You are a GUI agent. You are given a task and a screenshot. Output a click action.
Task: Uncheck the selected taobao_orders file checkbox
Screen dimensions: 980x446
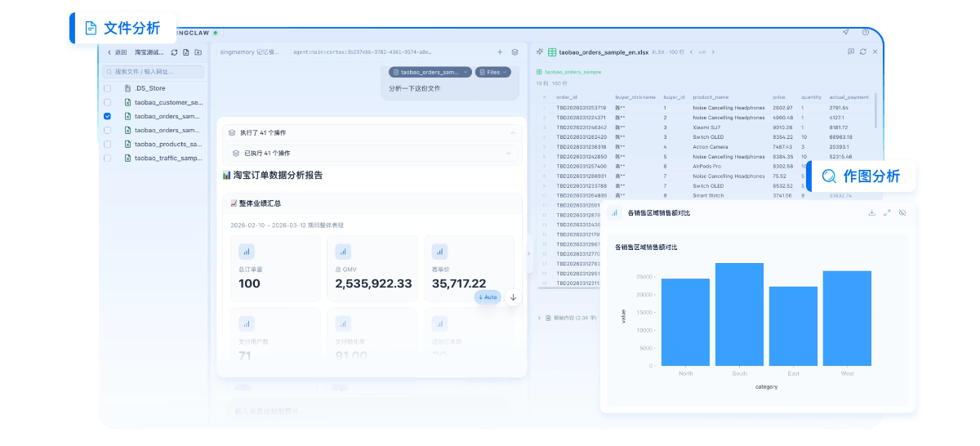(108, 116)
